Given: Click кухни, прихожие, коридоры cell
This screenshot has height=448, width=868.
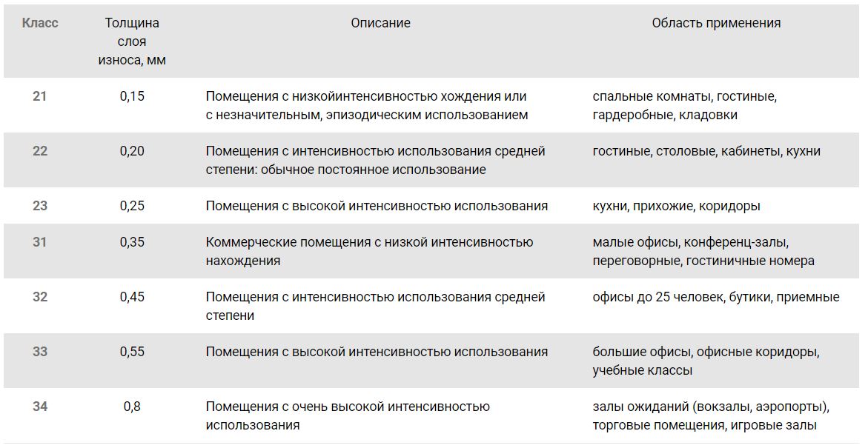Looking at the screenshot, I should [x=677, y=206].
